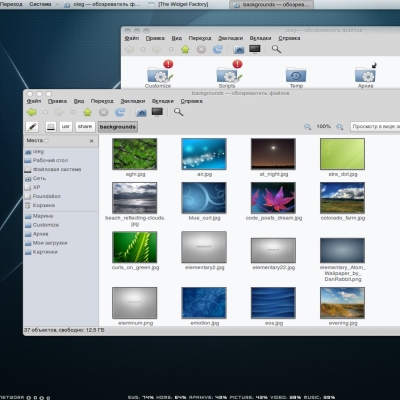
Task: Click the share path button
Action: coord(85,127)
